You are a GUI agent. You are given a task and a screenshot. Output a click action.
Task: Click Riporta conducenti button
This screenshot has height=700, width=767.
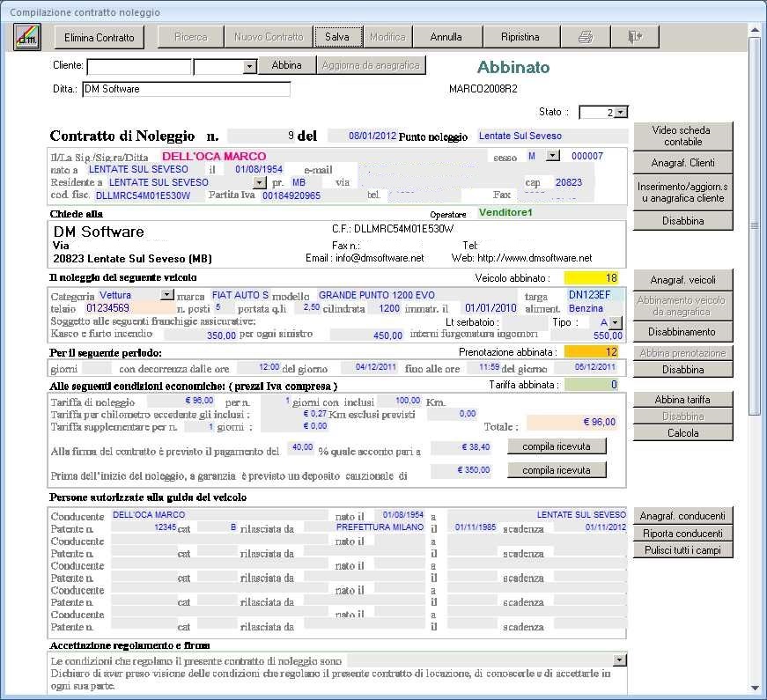click(682, 534)
